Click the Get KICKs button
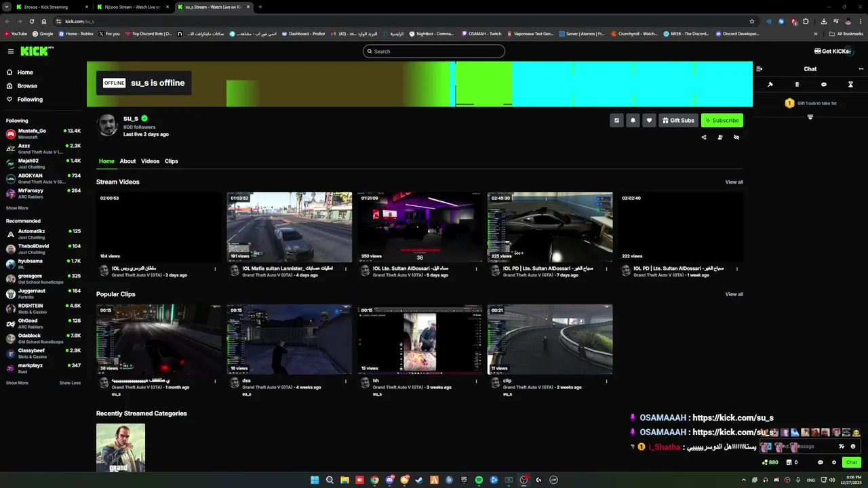The width and height of the screenshot is (868, 488). 833,52
